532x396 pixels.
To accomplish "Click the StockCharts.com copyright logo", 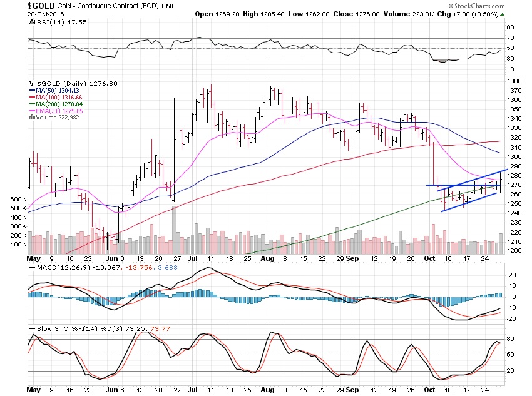I will point(476,6).
